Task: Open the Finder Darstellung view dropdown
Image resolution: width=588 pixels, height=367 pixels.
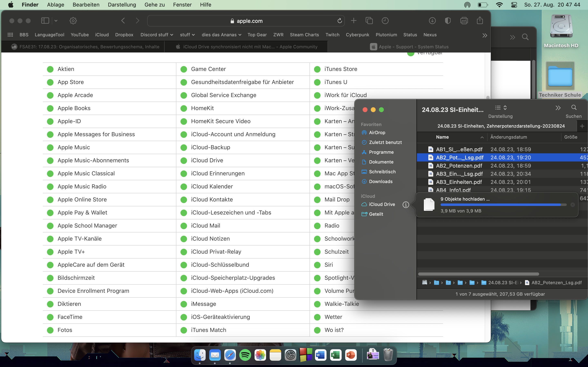Action: pyautogui.click(x=501, y=108)
